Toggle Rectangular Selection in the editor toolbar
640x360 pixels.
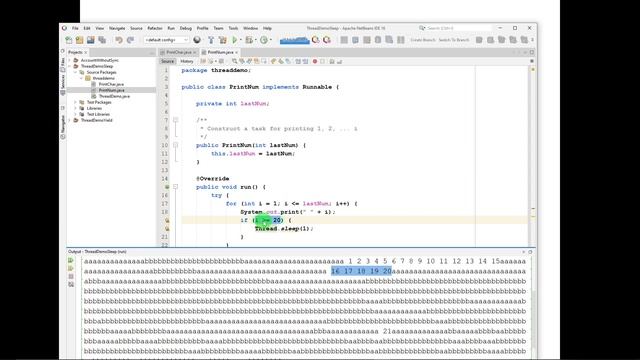tap(264, 61)
